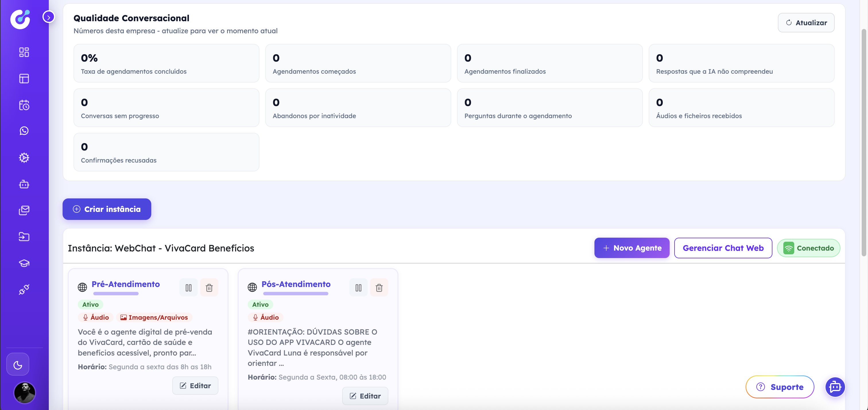Click the Conectado status badge
The width and height of the screenshot is (868, 410).
[x=808, y=248]
